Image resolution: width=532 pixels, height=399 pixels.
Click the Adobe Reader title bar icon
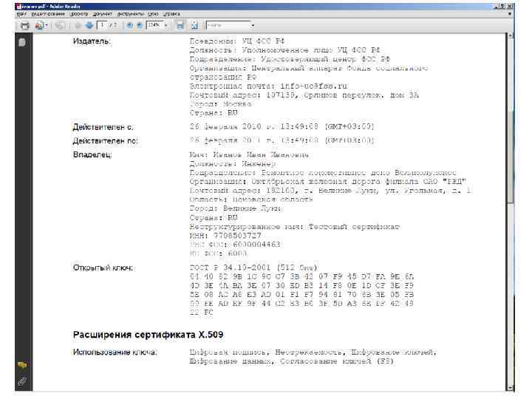point(18,7)
